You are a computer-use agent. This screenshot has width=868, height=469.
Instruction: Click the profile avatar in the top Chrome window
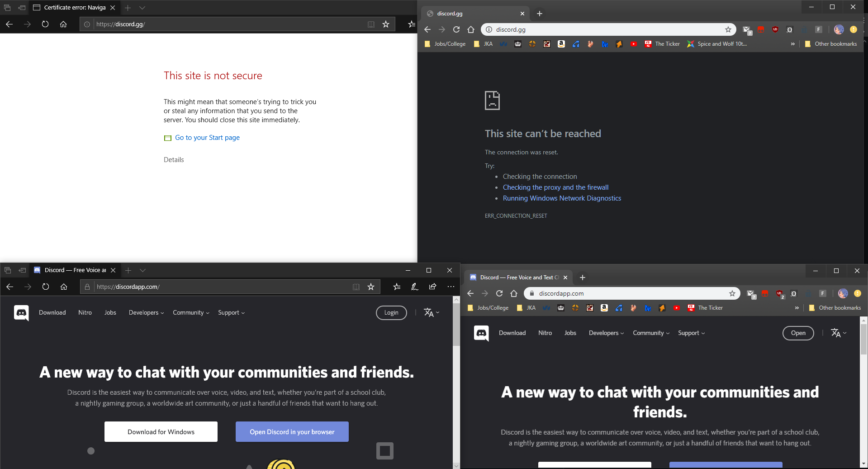pyautogui.click(x=839, y=29)
